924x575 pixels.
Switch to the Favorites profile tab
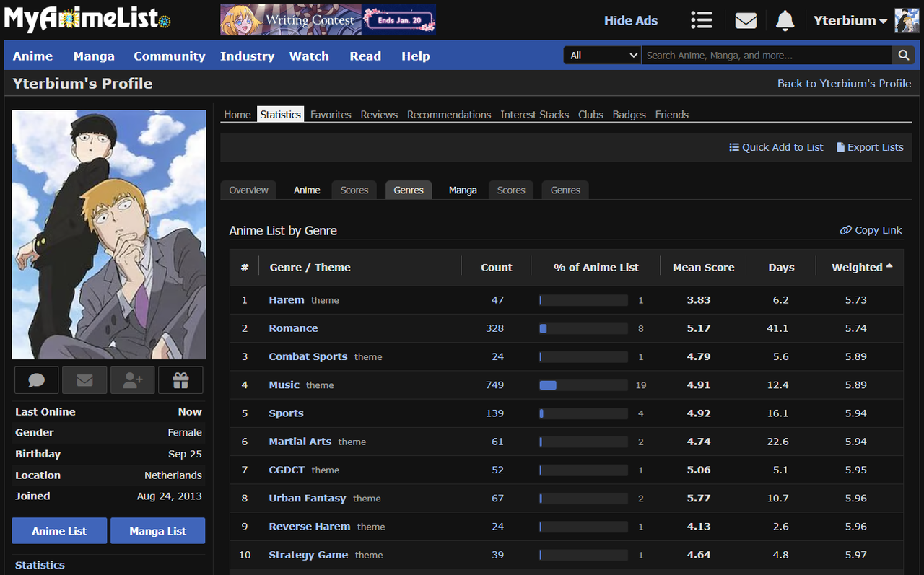pyautogui.click(x=331, y=114)
